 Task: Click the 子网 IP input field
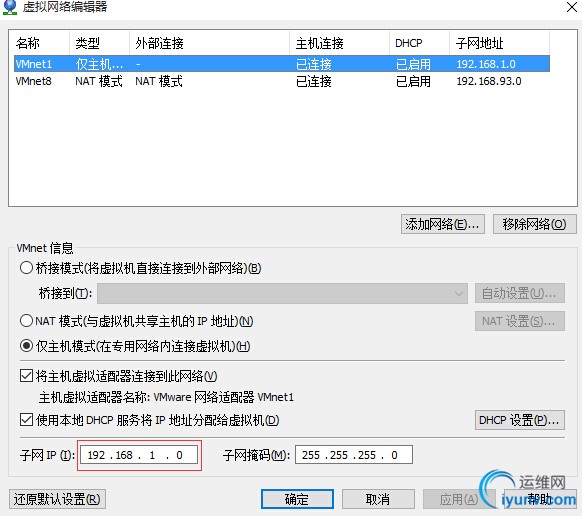[x=139, y=455]
